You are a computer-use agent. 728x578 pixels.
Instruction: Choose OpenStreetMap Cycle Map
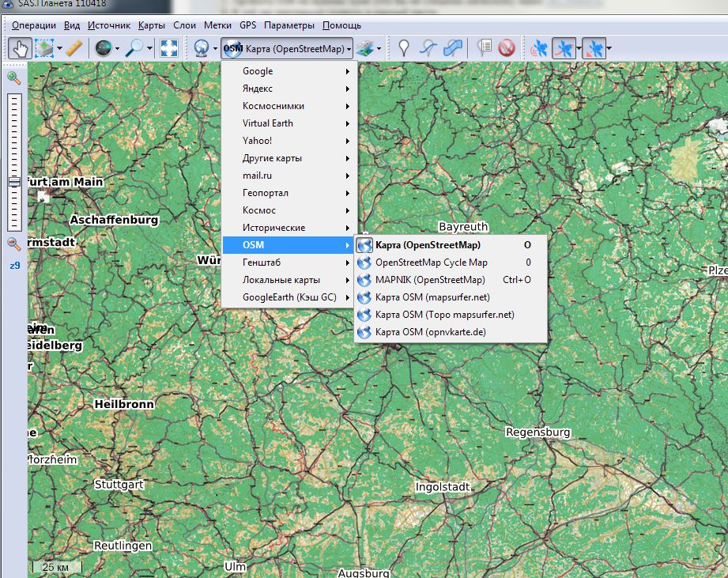click(451, 263)
